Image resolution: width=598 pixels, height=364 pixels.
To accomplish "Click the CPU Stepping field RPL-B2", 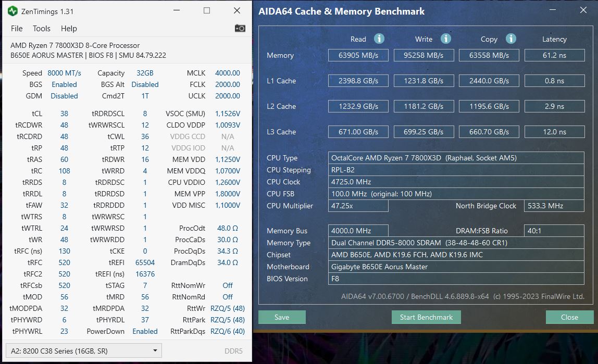I will coord(456,170).
